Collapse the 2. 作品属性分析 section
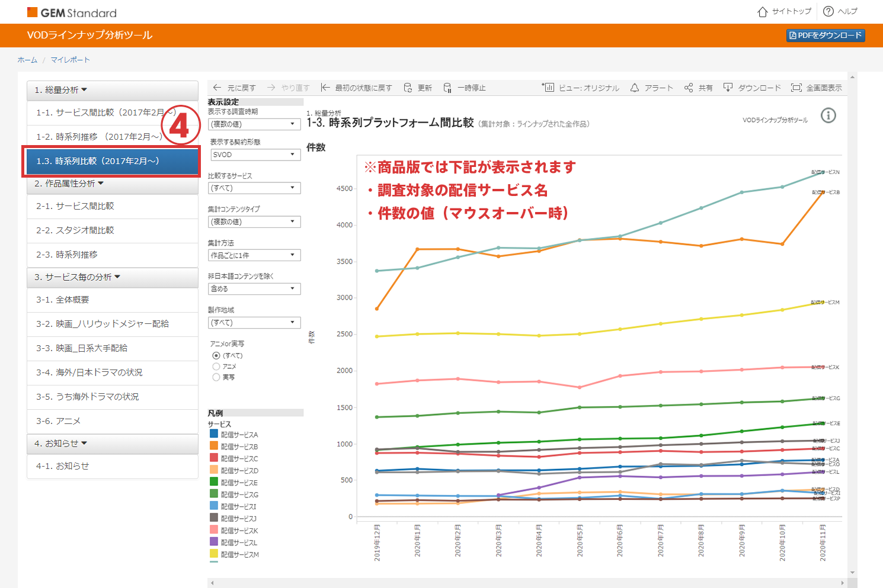Screen dimensions: 883x588 click(x=113, y=184)
